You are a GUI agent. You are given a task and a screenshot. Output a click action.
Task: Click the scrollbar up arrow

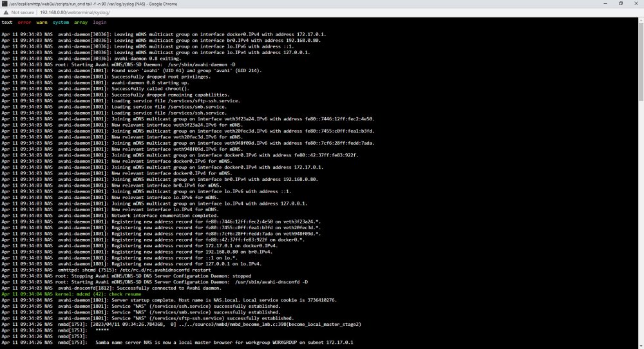(x=641, y=20)
